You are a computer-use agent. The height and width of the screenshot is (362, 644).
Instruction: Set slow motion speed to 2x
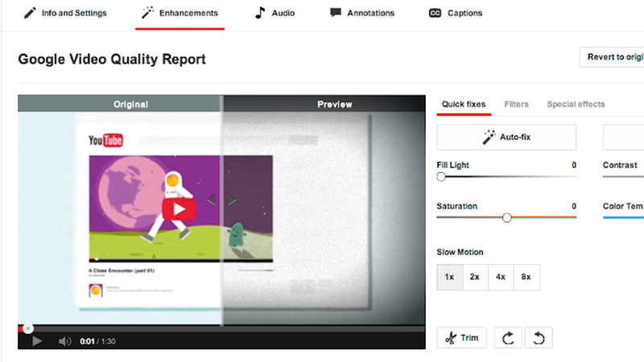point(475,277)
